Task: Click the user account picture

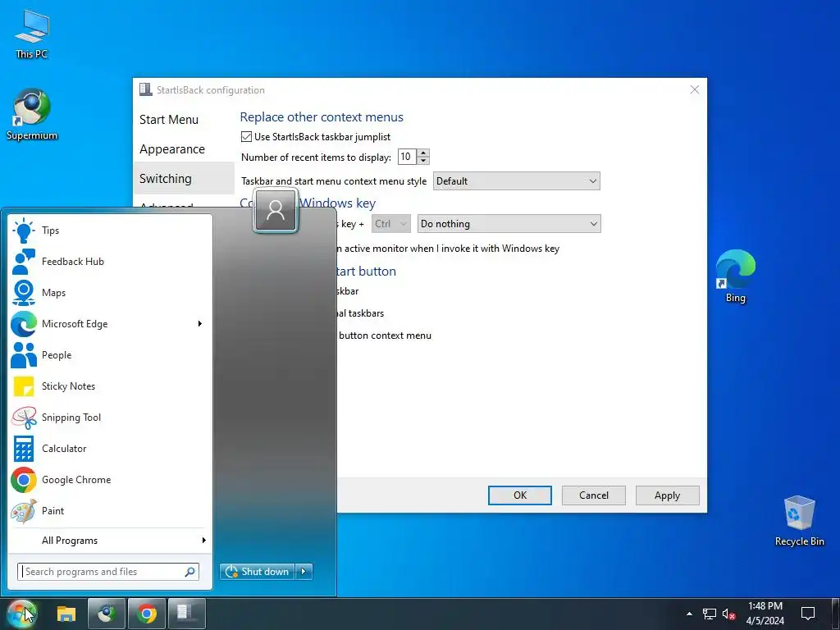Action: (276, 211)
